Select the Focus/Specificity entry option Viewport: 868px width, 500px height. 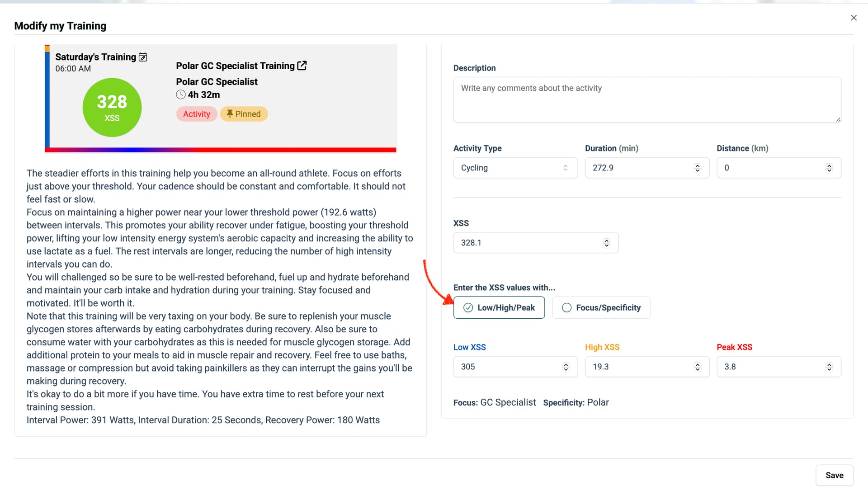(x=601, y=307)
